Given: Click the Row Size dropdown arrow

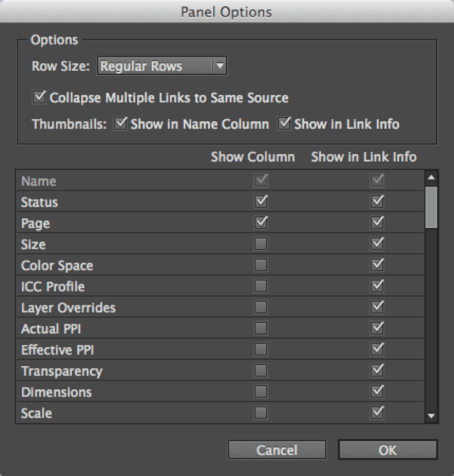Looking at the screenshot, I should [x=221, y=66].
